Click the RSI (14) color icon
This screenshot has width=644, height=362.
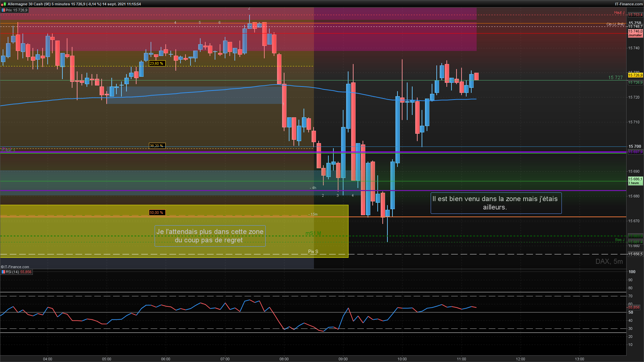[x=3, y=272]
